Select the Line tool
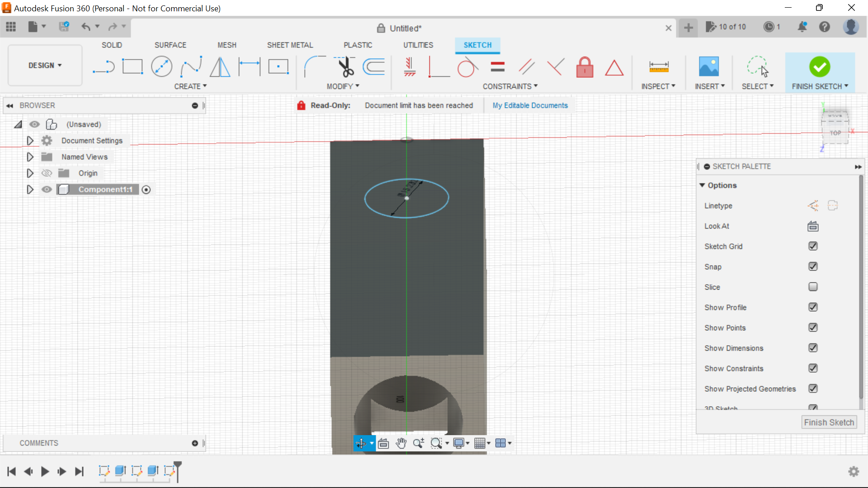 tap(104, 66)
